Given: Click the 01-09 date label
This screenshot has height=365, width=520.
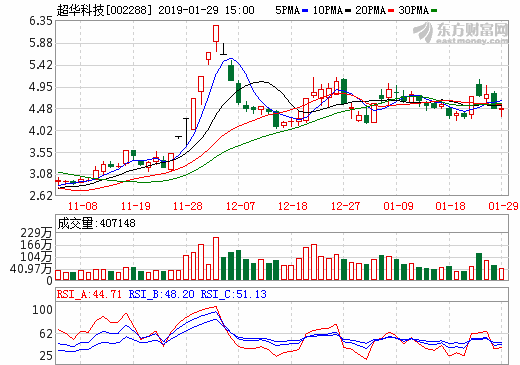Looking at the screenshot, I should pyautogui.click(x=398, y=206).
